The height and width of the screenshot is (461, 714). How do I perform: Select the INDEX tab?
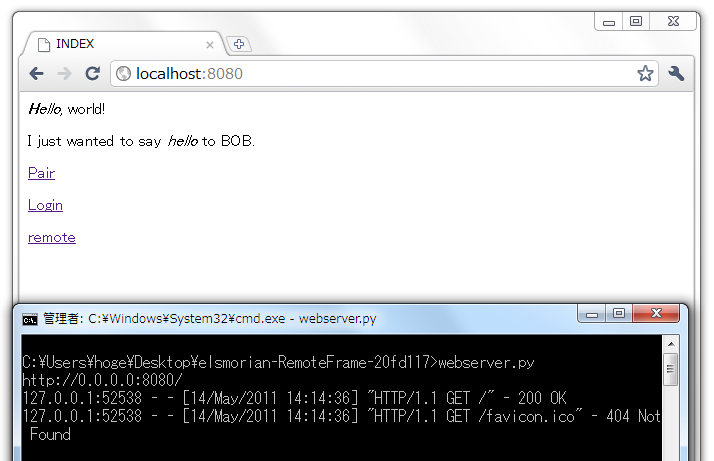[x=123, y=44]
